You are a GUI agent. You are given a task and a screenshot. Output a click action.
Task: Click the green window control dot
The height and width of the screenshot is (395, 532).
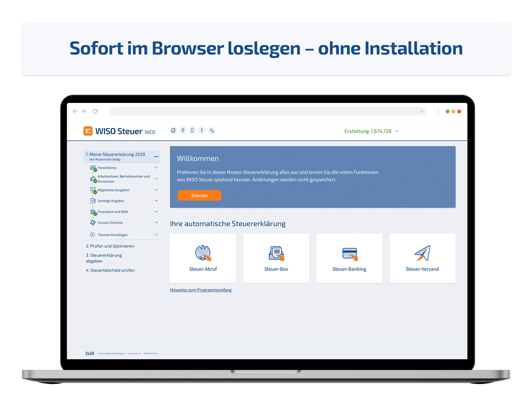click(x=447, y=111)
